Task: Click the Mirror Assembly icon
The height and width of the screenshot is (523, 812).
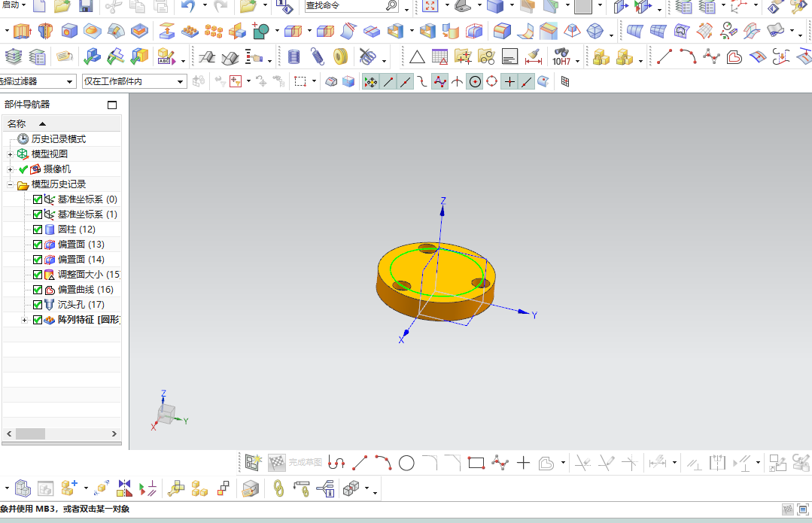Action: 124,488
